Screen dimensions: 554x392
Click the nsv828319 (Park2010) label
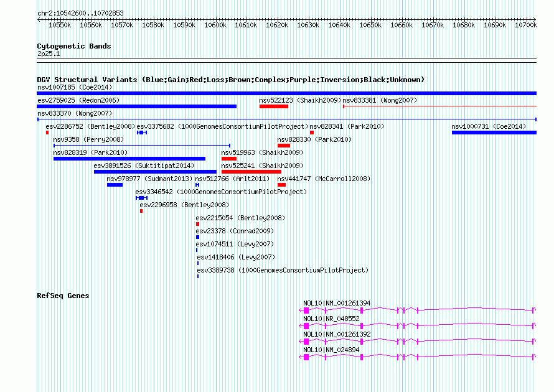point(90,152)
